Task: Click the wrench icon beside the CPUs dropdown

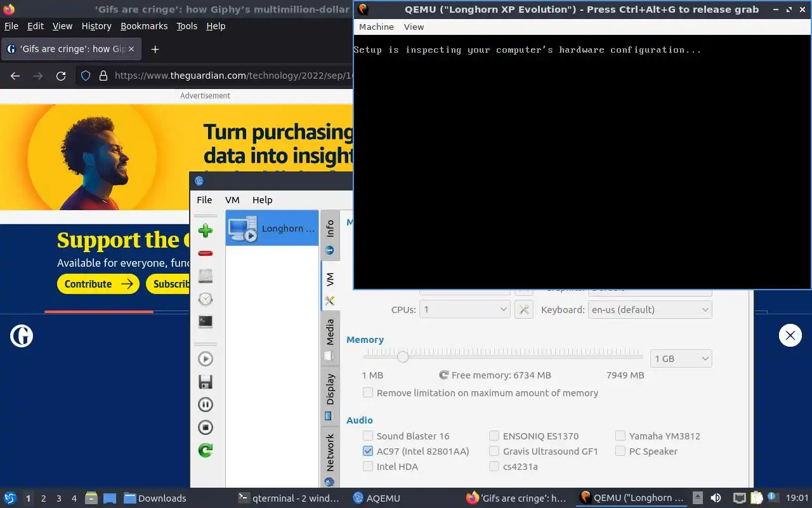Action: click(x=524, y=309)
